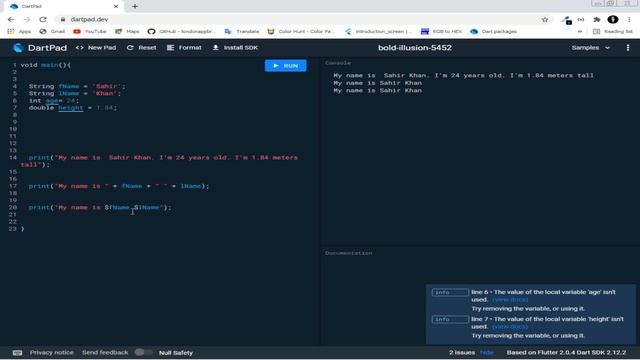Open Install SDK link

click(235, 48)
